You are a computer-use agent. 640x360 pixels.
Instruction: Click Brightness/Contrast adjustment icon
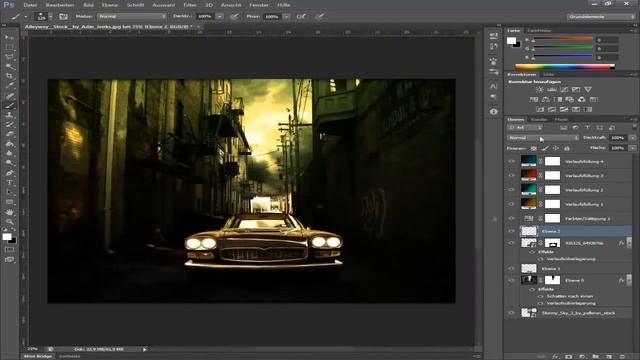click(540, 89)
